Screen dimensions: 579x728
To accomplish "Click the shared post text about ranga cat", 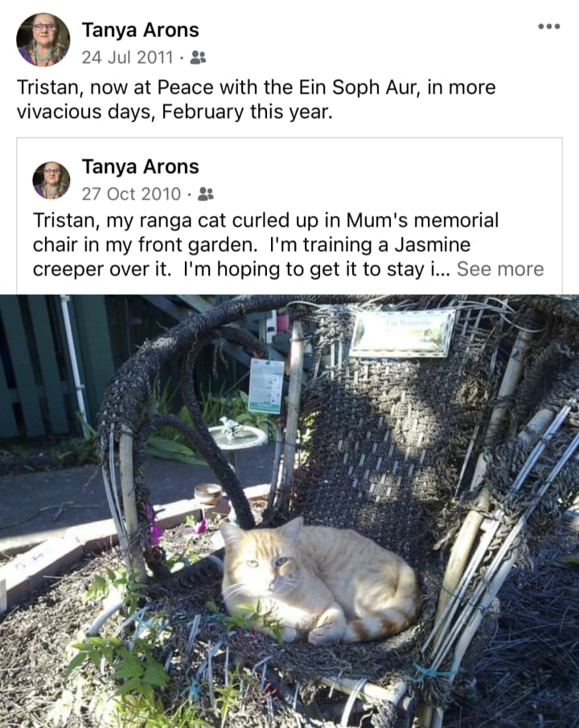I will click(x=288, y=245).
